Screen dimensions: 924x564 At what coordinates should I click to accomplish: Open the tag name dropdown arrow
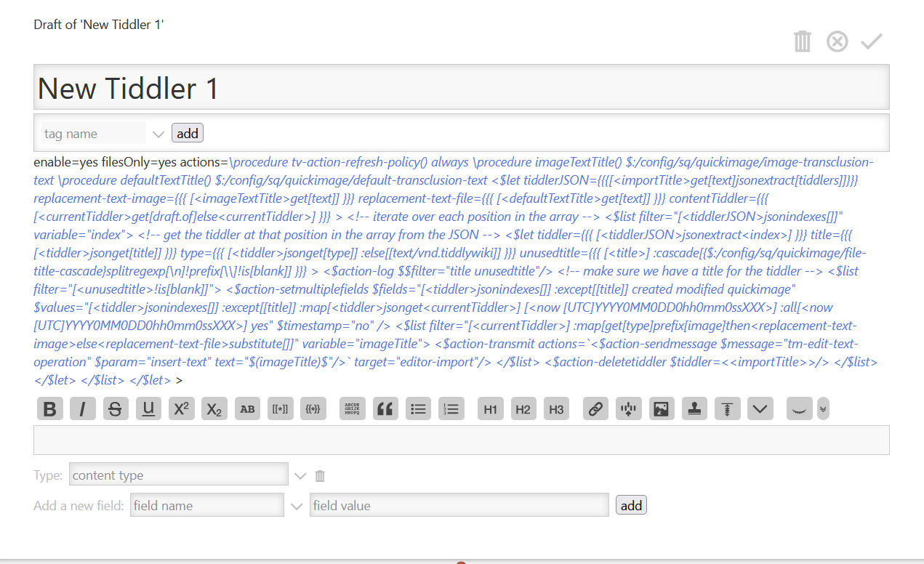[x=158, y=134]
